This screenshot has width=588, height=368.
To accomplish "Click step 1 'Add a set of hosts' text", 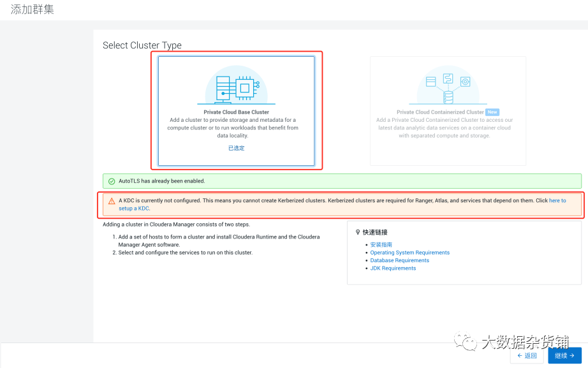I will (219, 241).
